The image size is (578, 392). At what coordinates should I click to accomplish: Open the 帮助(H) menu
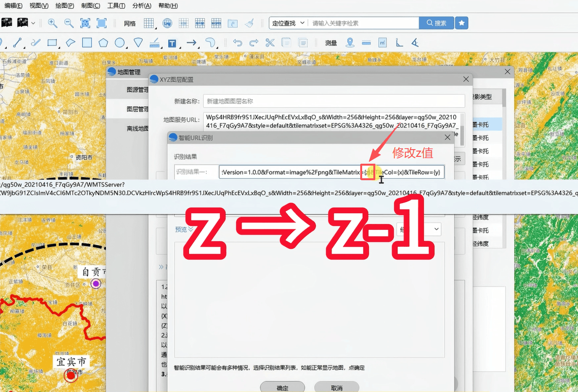pos(168,5)
